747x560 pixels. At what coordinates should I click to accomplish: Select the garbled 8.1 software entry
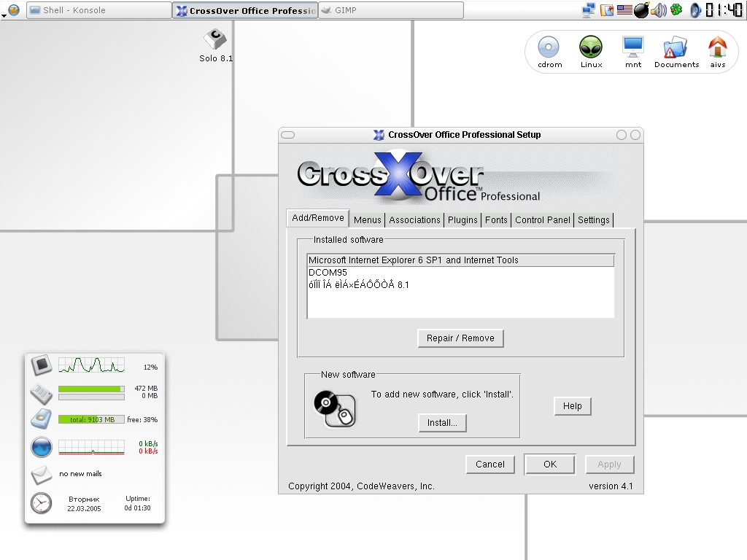click(461, 285)
